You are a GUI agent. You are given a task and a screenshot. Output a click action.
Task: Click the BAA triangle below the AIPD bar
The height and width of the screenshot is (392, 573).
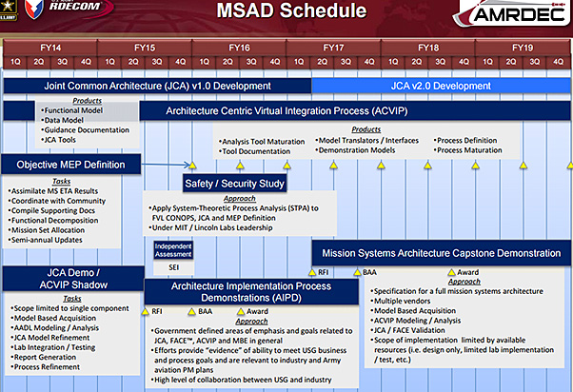(192, 311)
